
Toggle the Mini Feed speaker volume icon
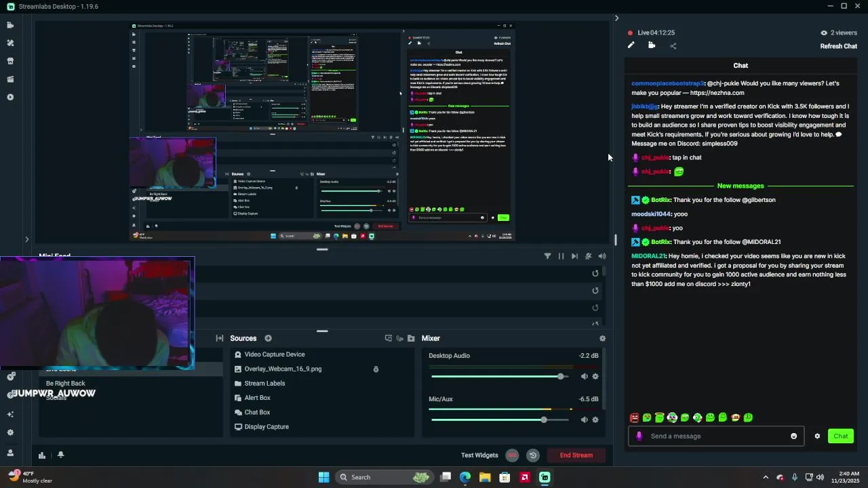(601, 256)
